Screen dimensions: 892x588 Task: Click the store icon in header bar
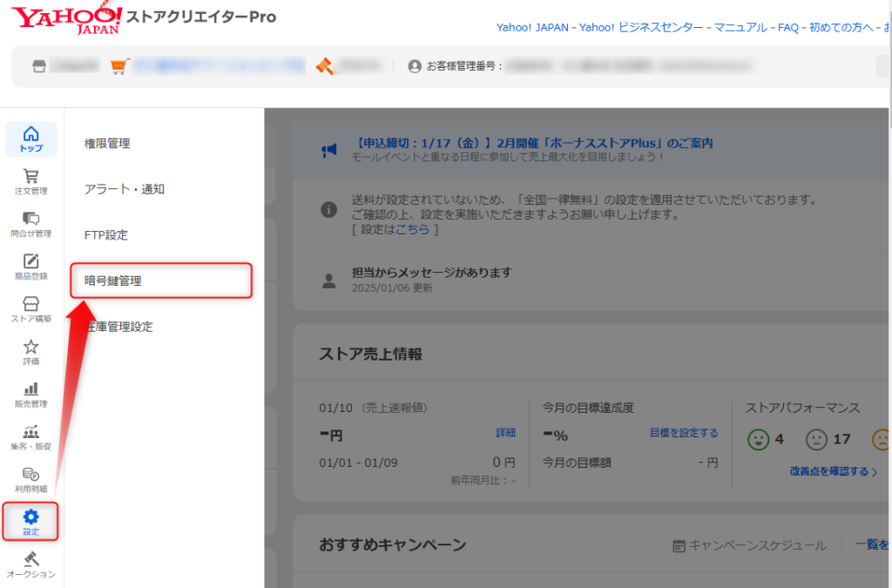click(x=38, y=66)
